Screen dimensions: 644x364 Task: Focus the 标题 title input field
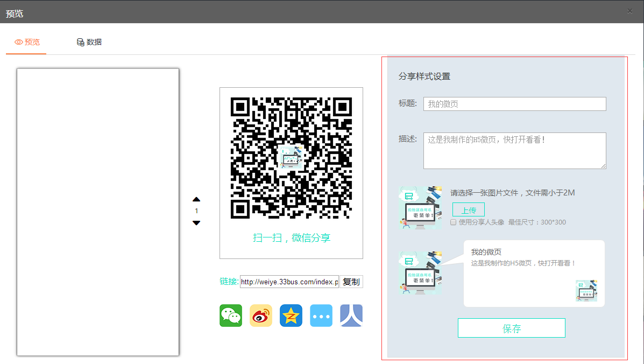[515, 104]
